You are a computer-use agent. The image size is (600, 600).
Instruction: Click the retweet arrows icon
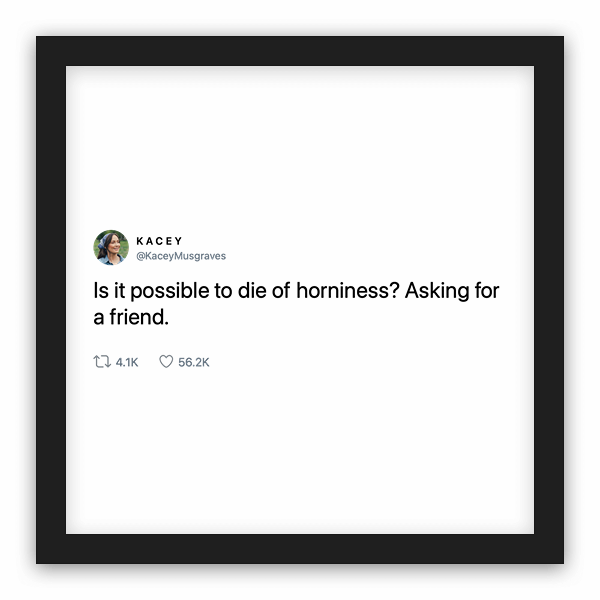(x=99, y=362)
